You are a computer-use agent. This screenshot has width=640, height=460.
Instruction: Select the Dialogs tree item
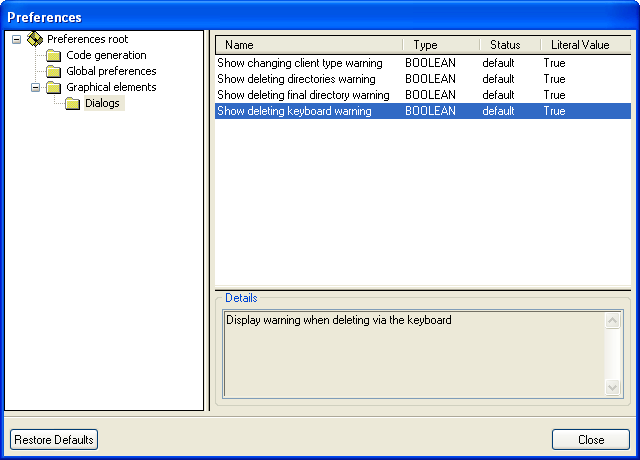pos(104,103)
